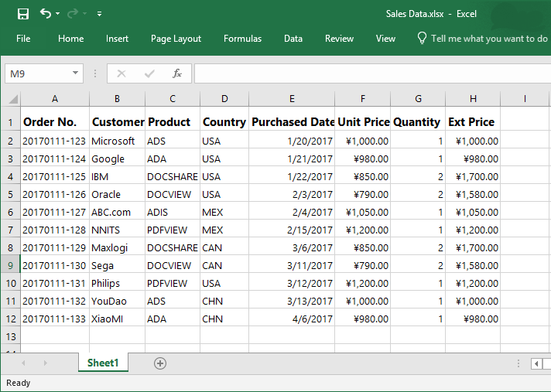Open the File tab

point(23,38)
